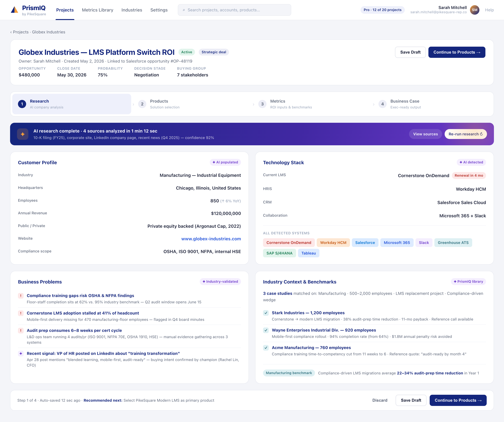Open the SM user avatar

475,10
